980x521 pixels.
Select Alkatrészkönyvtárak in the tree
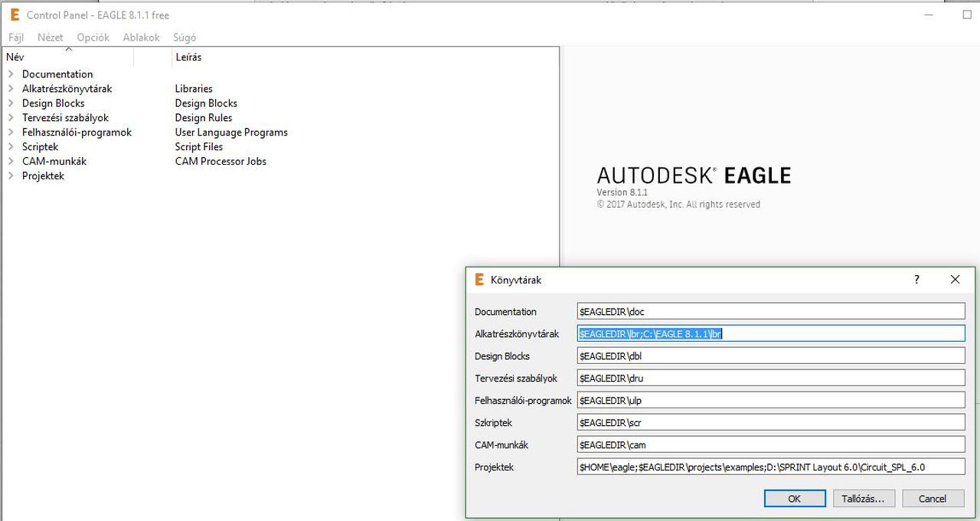tap(67, 89)
